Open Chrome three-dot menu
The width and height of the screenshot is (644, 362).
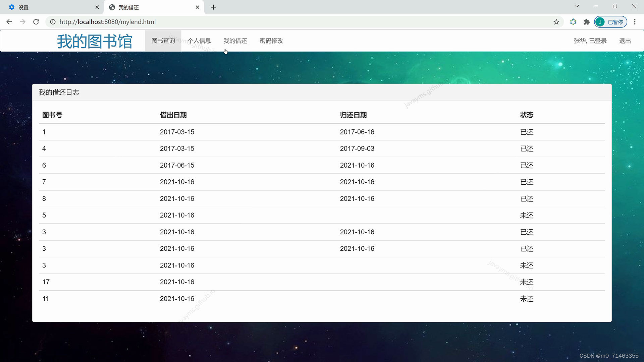(635, 22)
